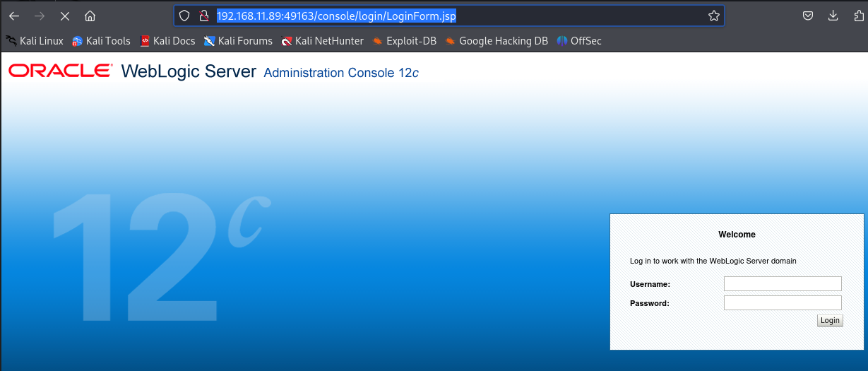
Task: Open the Google Hacking DB bookmark
Action: (497, 41)
